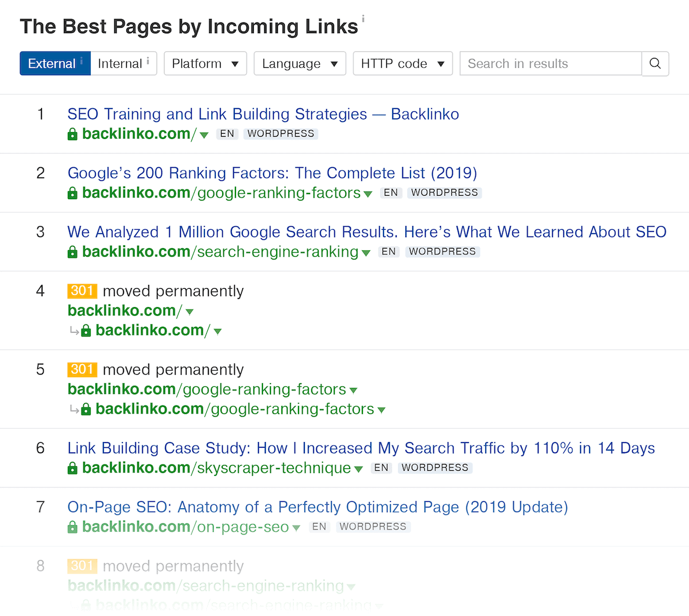Screen dimensions: 689x616
Task: Click the search magnifier button
Action: tap(655, 64)
